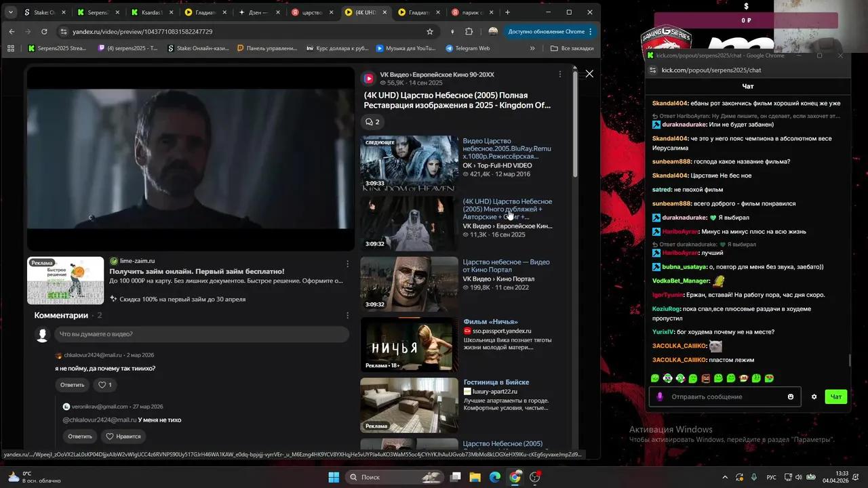Click Kick chat scrollbar

[849, 361]
